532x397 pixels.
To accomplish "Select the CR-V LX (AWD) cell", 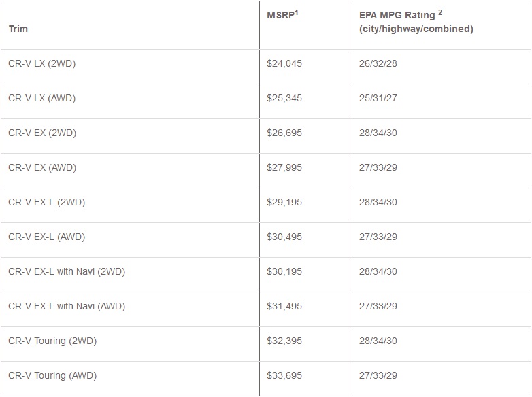I will pos(42,98).
